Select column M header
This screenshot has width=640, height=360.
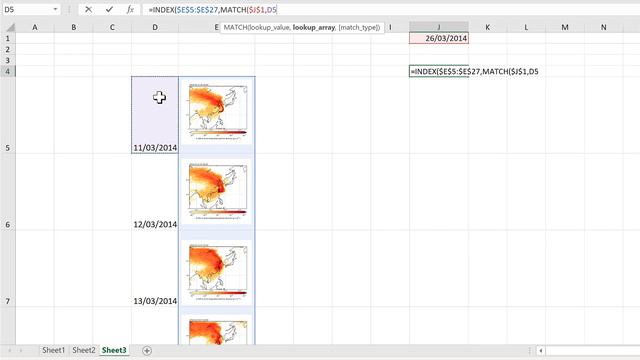point(565,27)
